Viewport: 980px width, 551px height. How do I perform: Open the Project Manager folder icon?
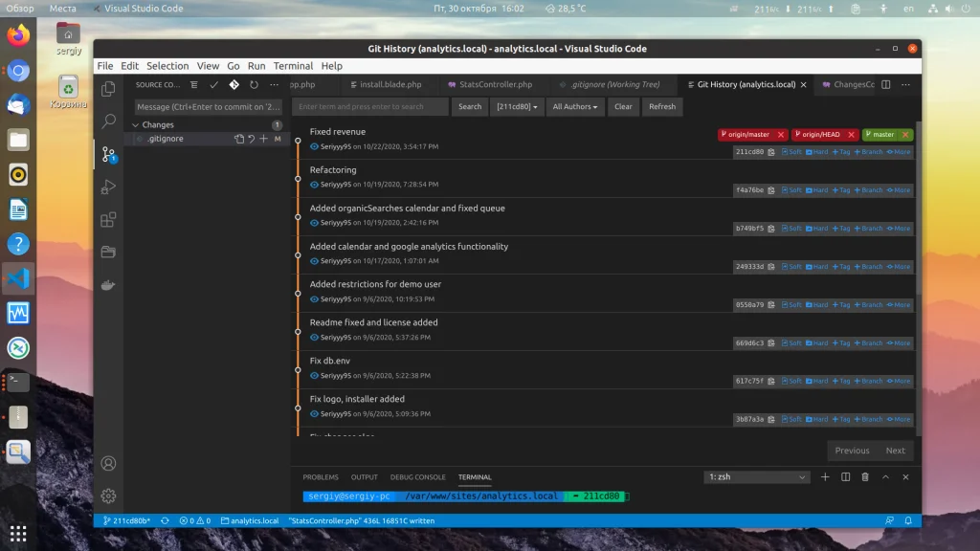pos(108,252)
